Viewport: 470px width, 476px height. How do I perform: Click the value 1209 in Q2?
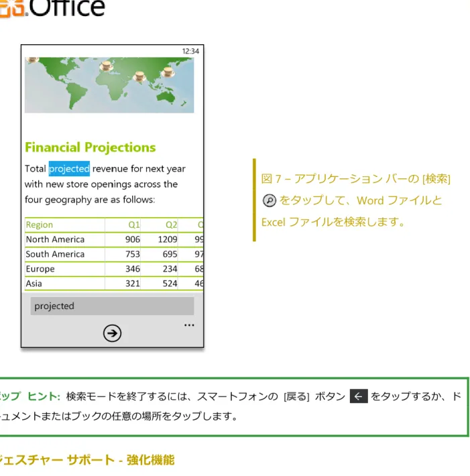pyautogui.click(x=168, y=239)
